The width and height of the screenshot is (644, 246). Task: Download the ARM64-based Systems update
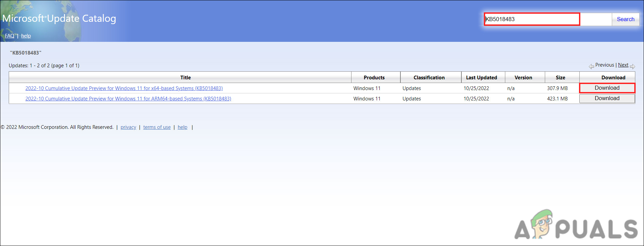coord(607,98)
